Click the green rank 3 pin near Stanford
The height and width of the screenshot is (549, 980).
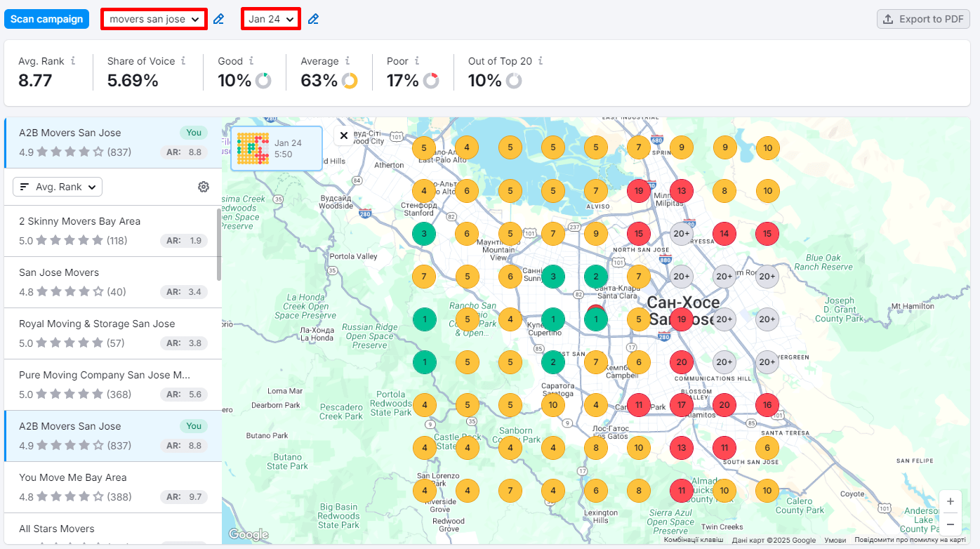coord(424,234)
